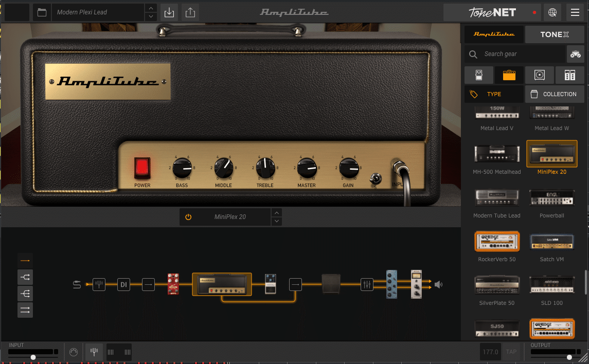
Task: Click the INPUT level slider handle
Action: point(33,358)
